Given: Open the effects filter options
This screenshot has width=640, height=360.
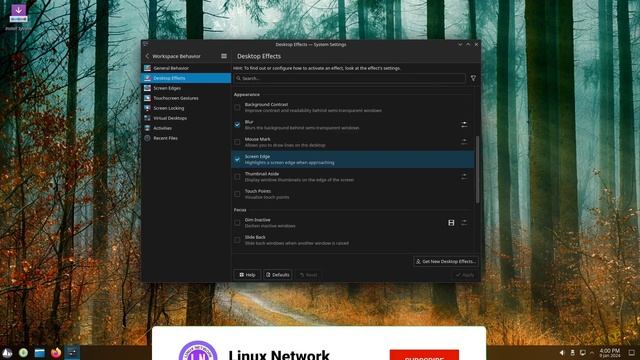Looking at the screenshot, I should click(x=473, y=78).
